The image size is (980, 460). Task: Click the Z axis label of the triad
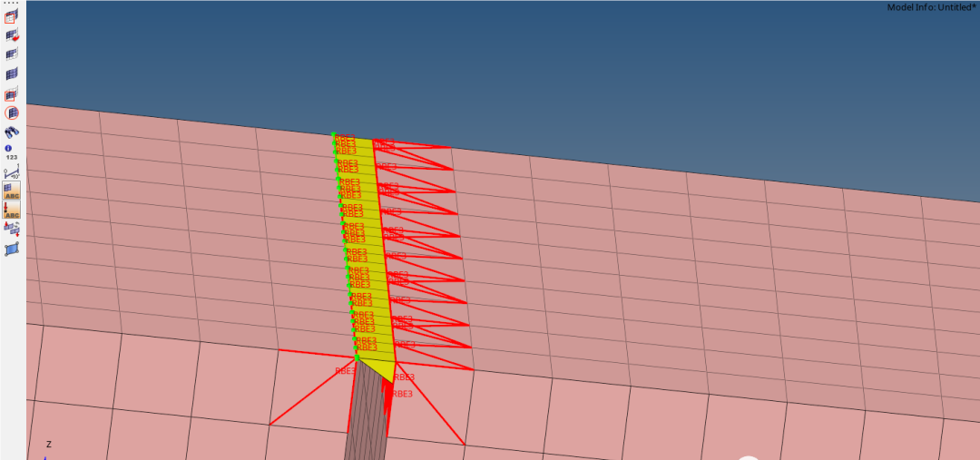tap(48, 445)
